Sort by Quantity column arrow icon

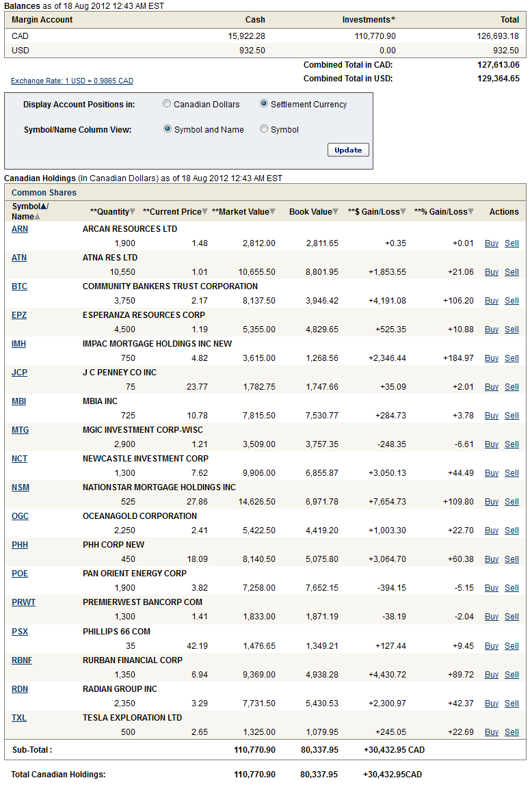(133, 212)
